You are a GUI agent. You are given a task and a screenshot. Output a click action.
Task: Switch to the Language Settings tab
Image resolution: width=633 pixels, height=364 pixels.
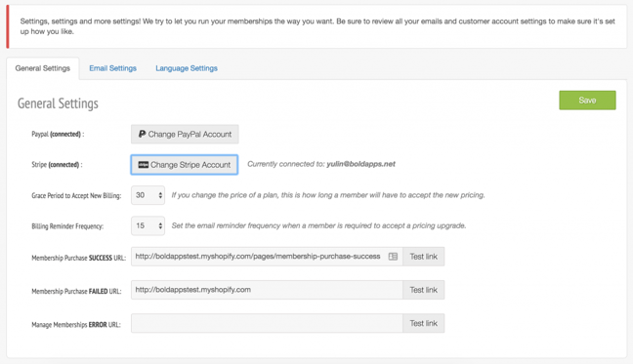pyautogui.click(x=187, y=68)
